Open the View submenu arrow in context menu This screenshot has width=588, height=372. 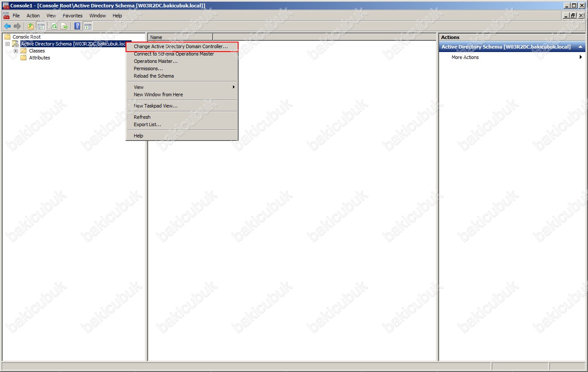(234, 87)
